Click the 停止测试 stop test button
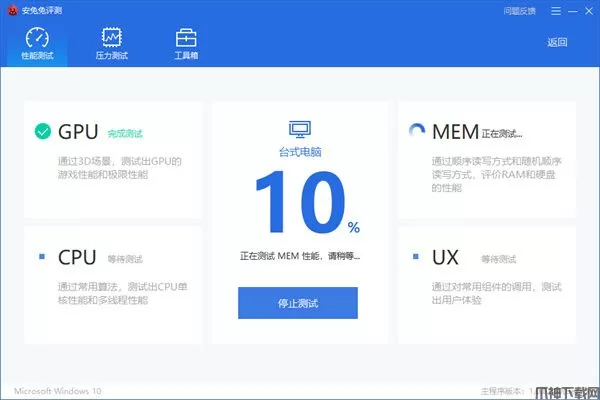The image size is (600, 400). 298,303
